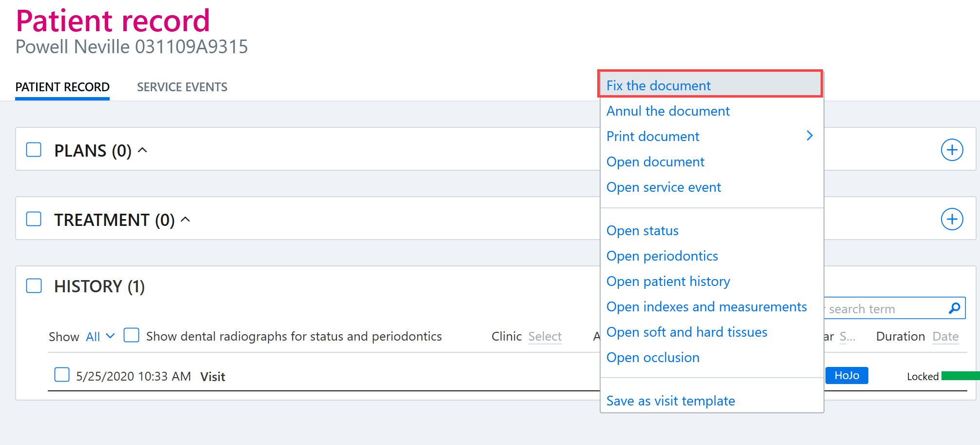
Task: Tick the TREATMENT section checkbox
Action: click(x=34, y=219)
